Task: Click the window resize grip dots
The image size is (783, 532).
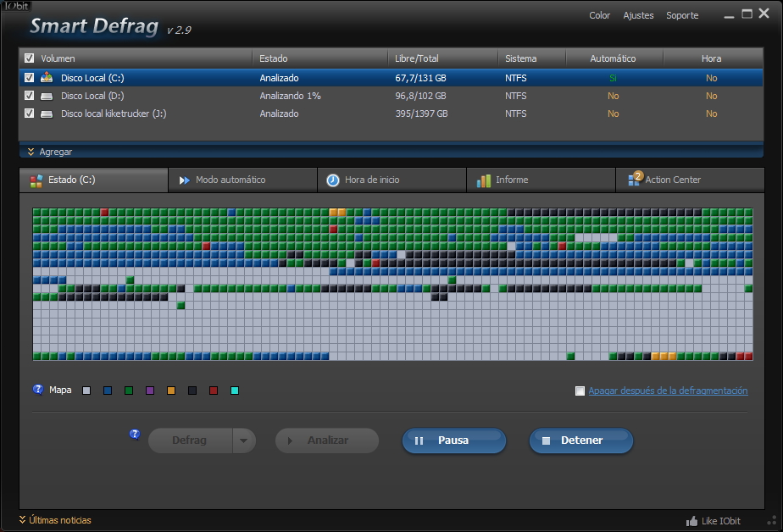Action: [771, 520]
